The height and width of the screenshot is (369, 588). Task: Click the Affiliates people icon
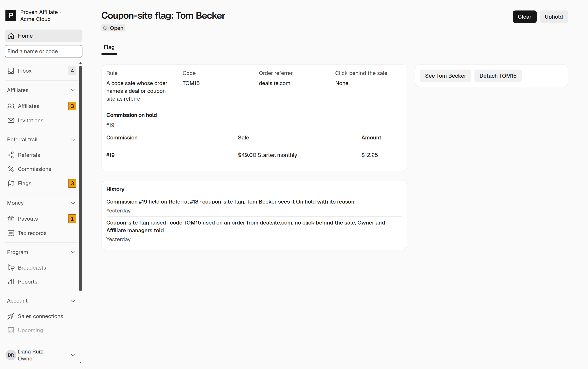point(11,106)
